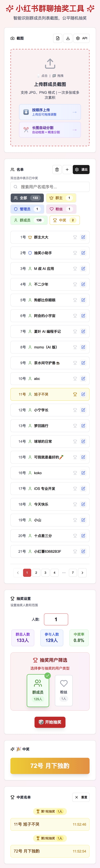Screen dimensions: 100x868
Task: Click the 退出 toggle in 名单 header
Action: (81, 170)
